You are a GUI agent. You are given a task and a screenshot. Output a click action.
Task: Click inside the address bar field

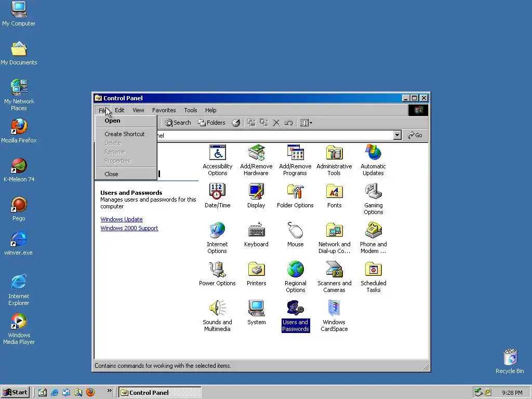[275, 135]
